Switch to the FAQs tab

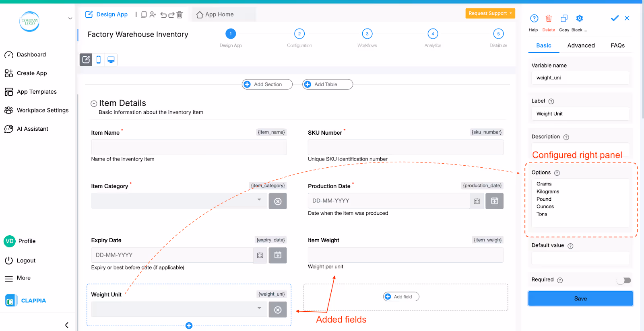click(x=617, y=45)
